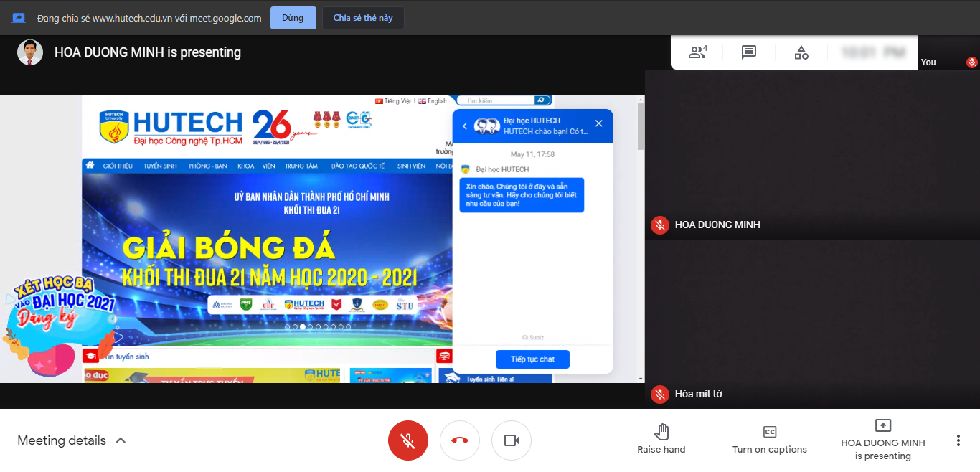Open the Activities shapes icon
The height and width of the screenshot is (472, 980).
[801, 52]
